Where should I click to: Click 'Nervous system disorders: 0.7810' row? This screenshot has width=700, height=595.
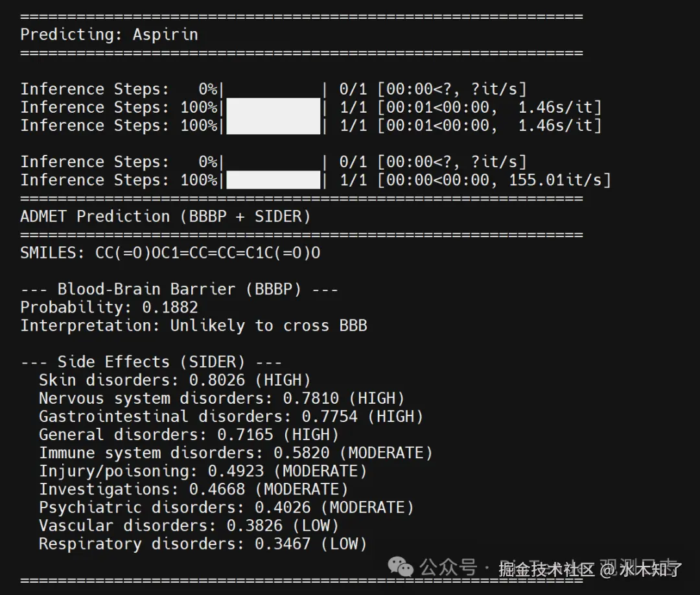[x=222, y=398]
